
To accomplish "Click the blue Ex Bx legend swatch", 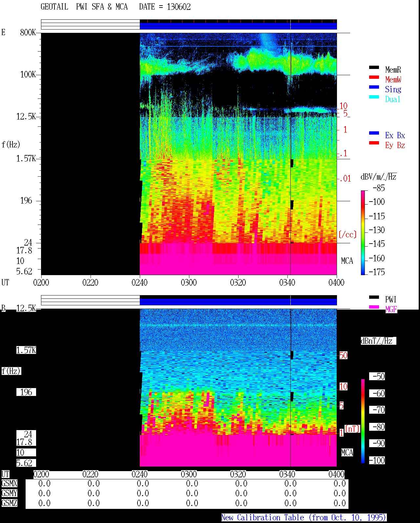I will [374, 133].
